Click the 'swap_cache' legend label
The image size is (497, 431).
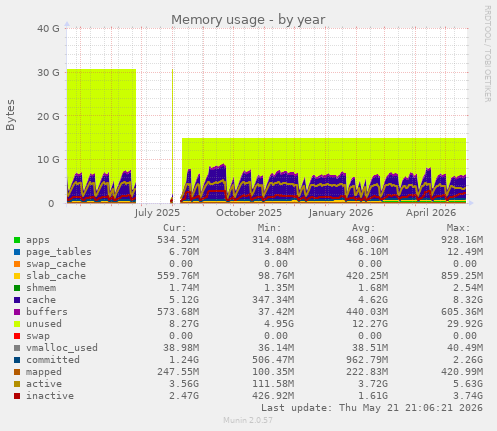coord(56,264)
